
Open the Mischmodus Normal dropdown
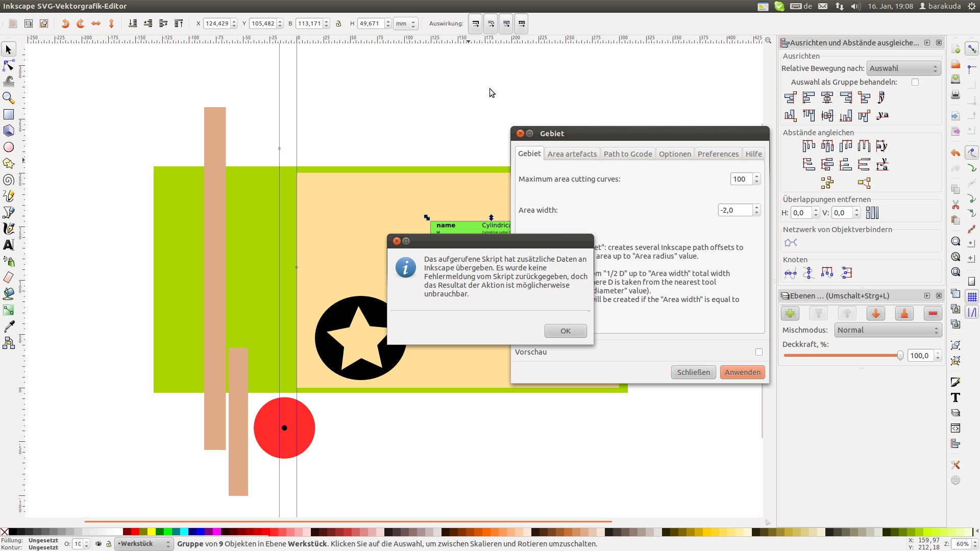[888, 330]
